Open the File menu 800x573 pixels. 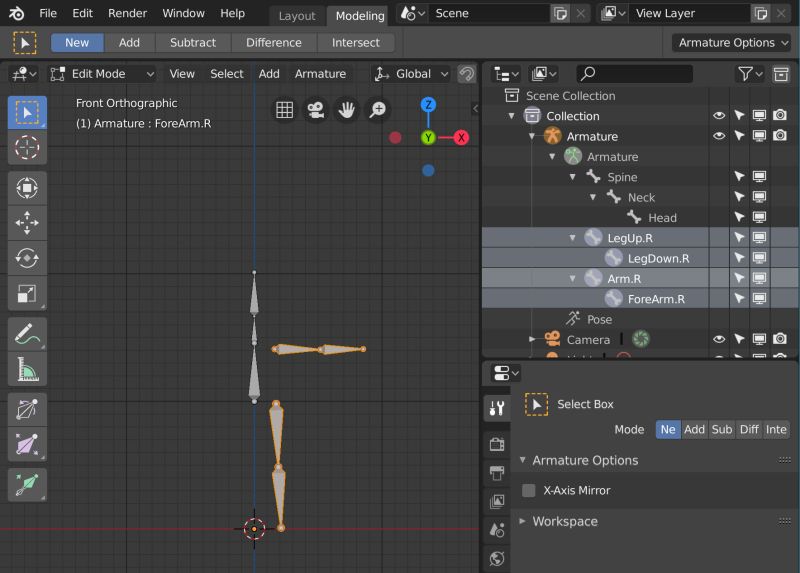coord(48,13)
